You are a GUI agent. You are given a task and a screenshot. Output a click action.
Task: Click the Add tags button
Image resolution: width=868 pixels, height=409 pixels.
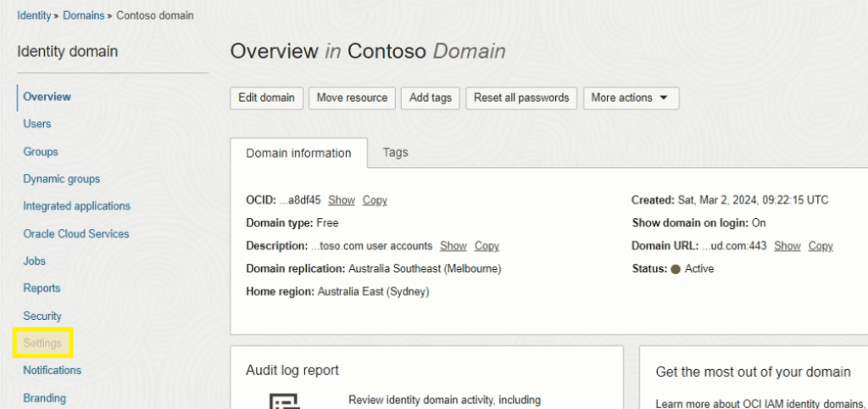[430, 98]
